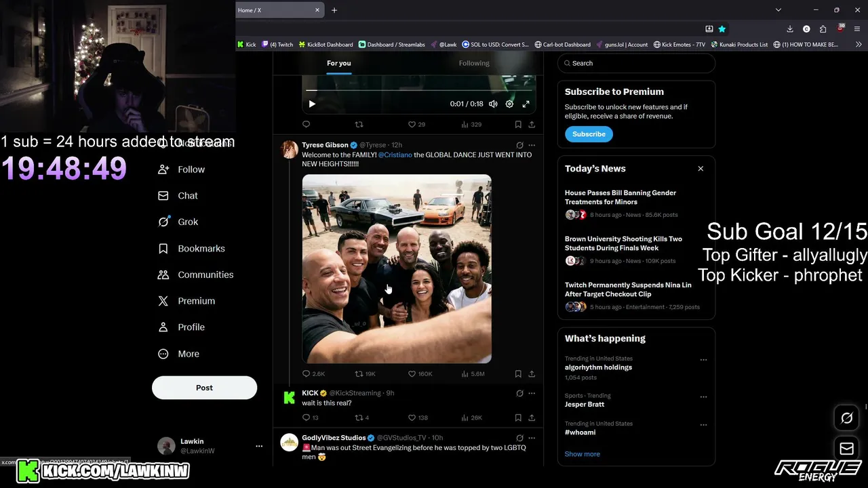
Task: Switch to the For you tab
Action: 339,63
